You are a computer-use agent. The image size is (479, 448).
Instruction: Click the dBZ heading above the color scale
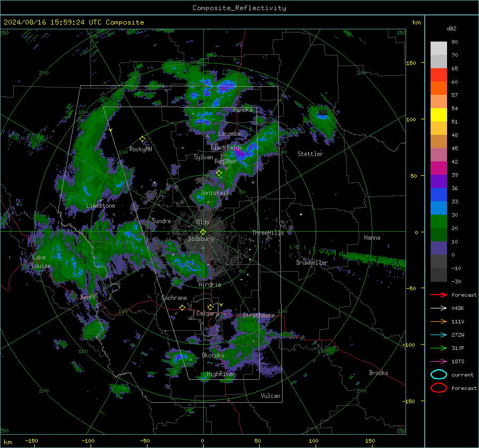pyautogui.click(x=451, y=28)
